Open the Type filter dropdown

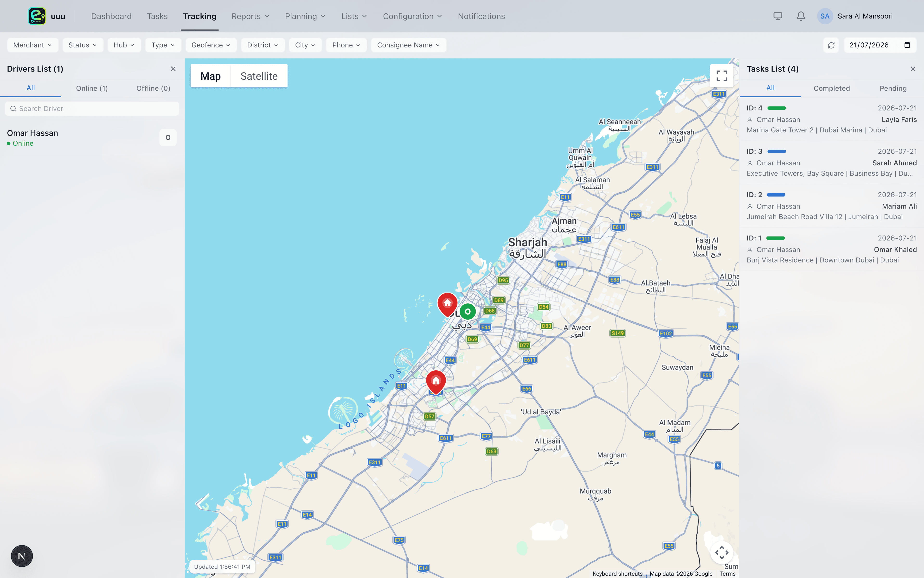click(x=163, y=45)
